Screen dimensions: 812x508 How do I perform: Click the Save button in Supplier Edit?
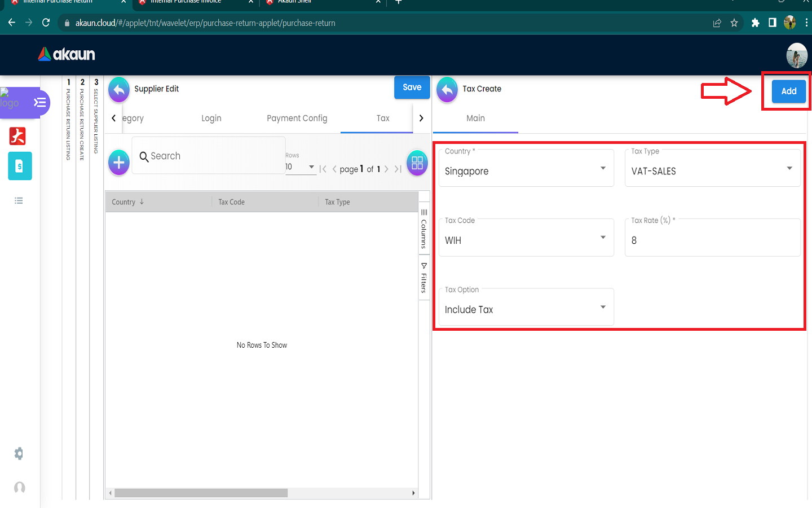412,87
